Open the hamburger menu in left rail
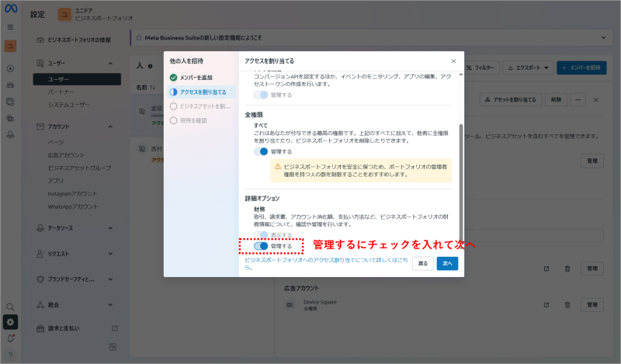The width and height of the screenshot is (621, 364). [10, 27]
